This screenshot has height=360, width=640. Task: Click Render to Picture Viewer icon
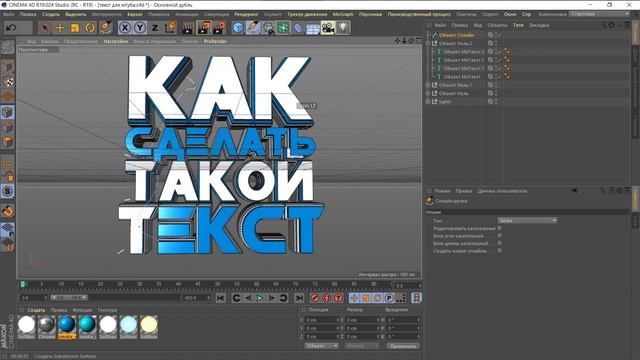204,28
